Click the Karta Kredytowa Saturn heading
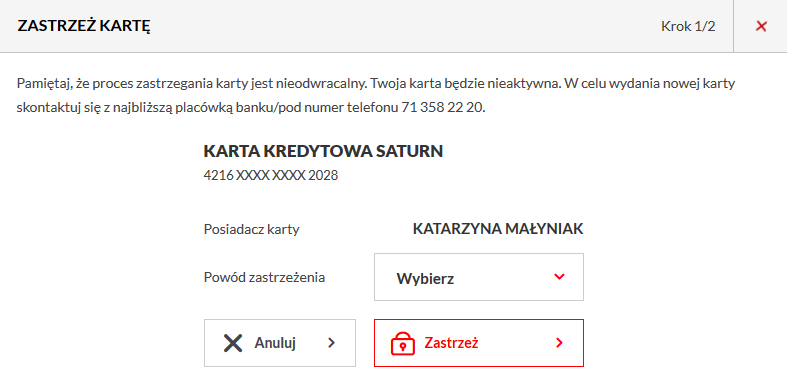Viewport: 790px width, 382px height. (323, 151)
